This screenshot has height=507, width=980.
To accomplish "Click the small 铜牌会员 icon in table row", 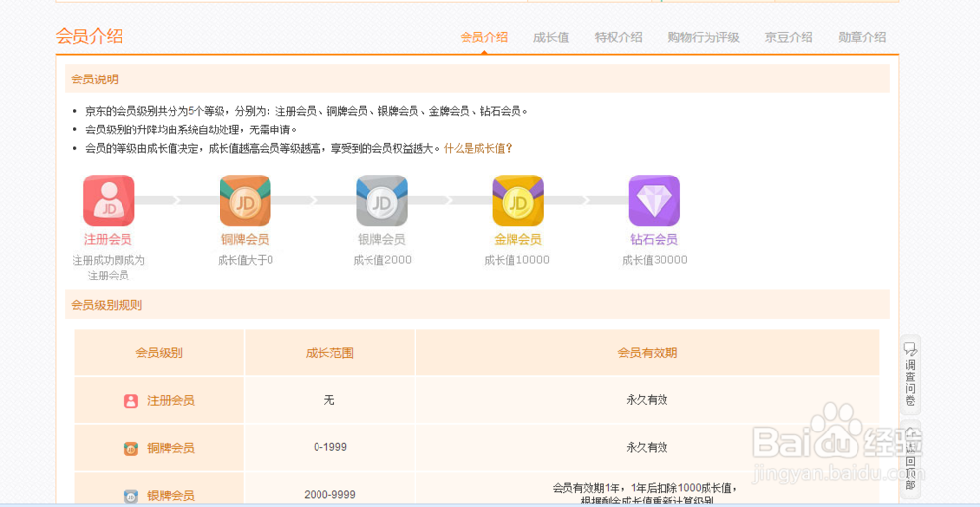I will pos(130,449).
